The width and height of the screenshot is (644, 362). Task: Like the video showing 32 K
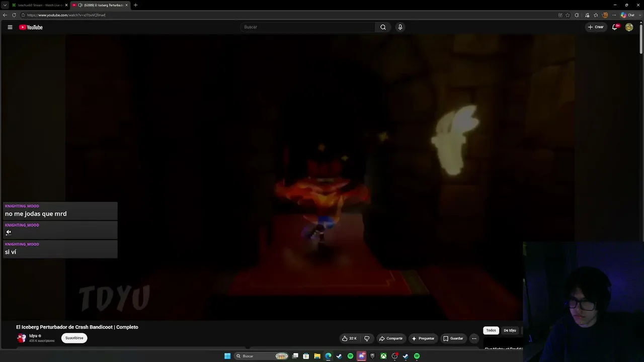[x=350, y=338]
